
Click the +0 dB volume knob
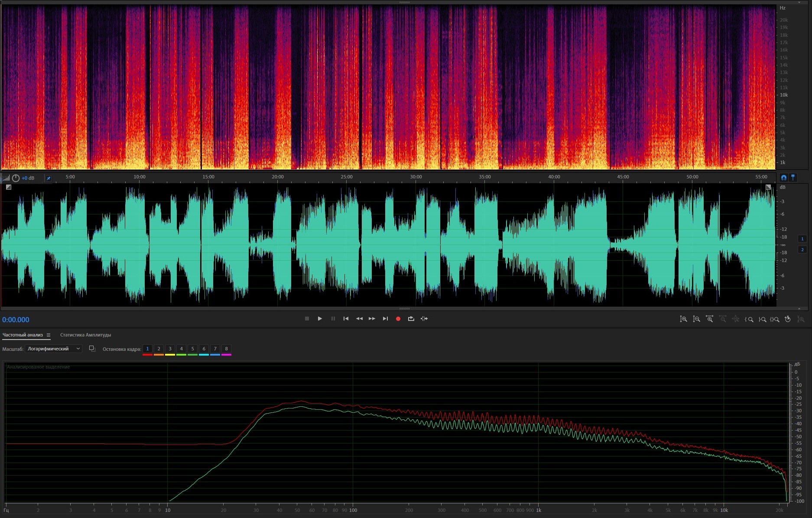16,178
